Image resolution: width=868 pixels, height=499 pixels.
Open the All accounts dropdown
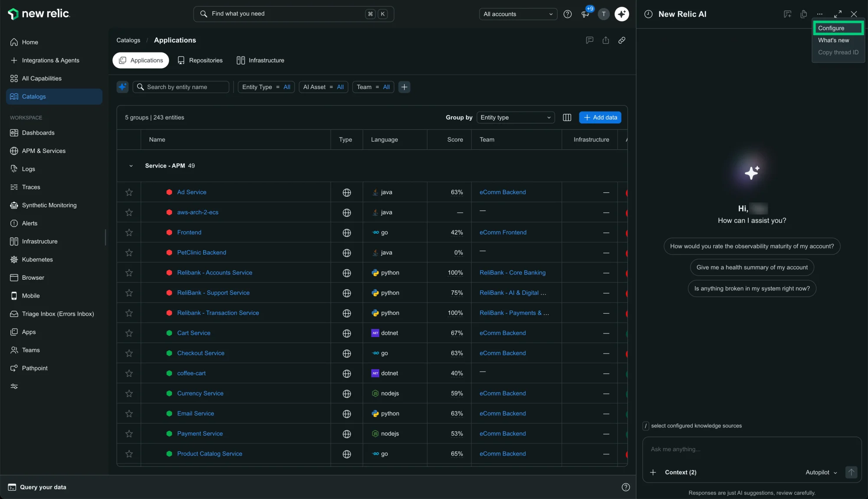coord(518,14)
